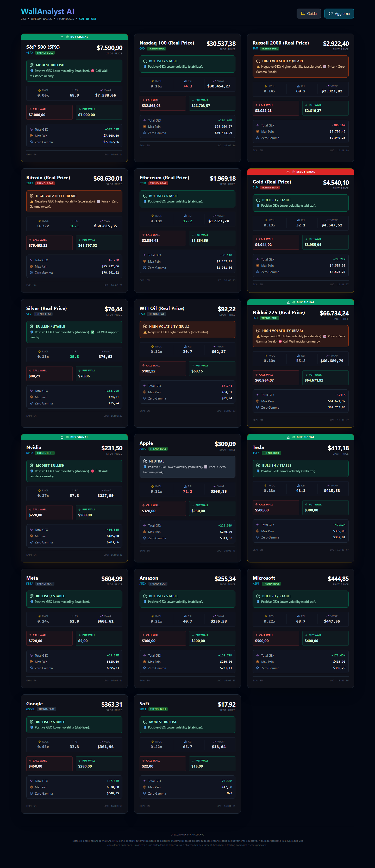The image size is (375, 868).
Task: Click the TREND: FLAT badge on Silver card
Action: point(43,314)
